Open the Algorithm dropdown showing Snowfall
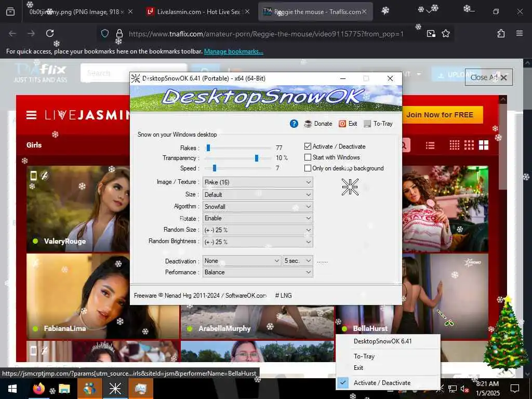 (x=258, y=207)
